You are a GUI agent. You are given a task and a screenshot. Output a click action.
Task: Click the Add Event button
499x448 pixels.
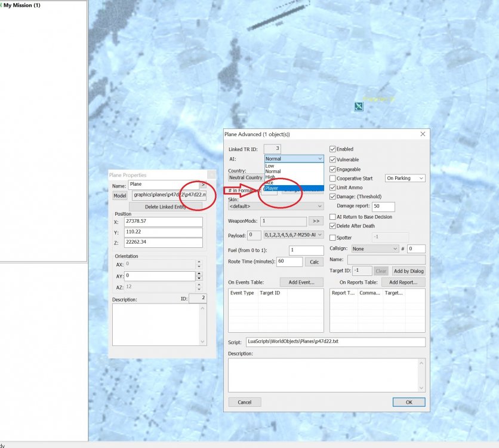coord(306,282)
